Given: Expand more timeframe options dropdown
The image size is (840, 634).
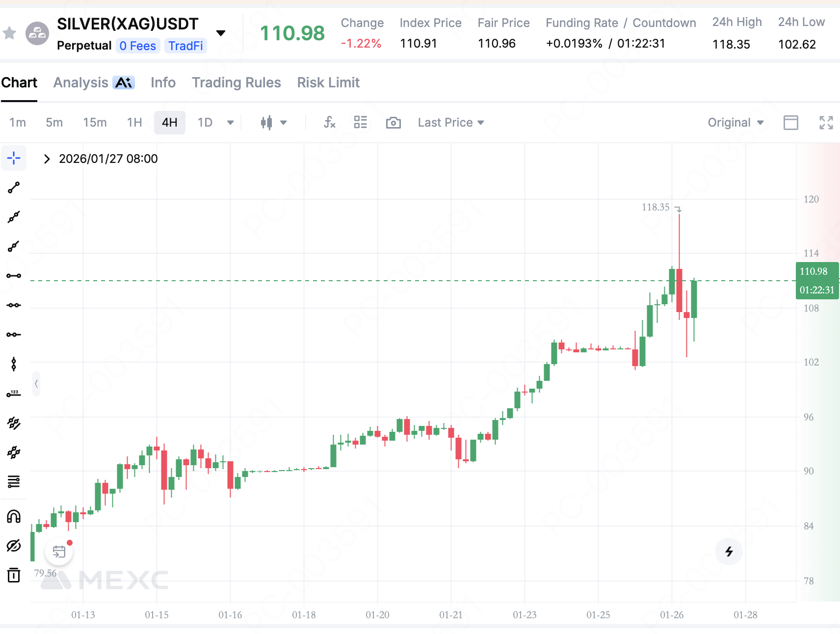Looking at the screenshot, I should [230, 123].
